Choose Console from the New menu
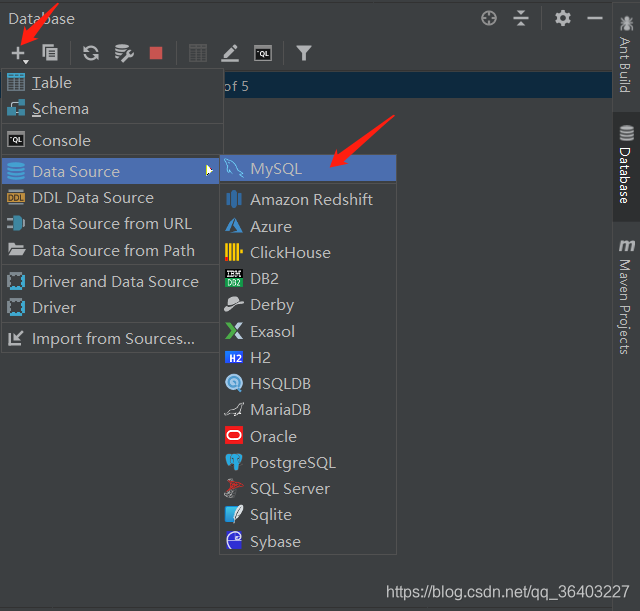 point(113,141)
